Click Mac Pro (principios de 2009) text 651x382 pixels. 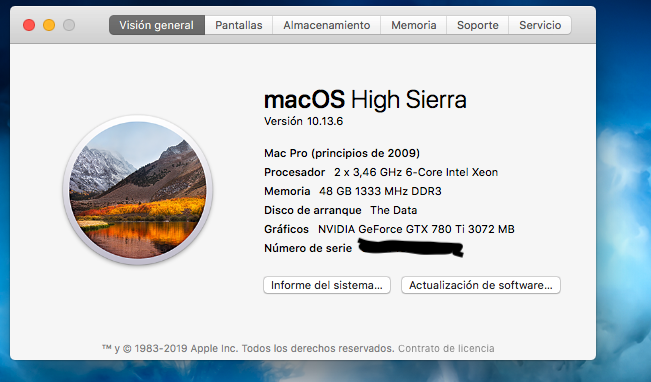pos(342,153)
